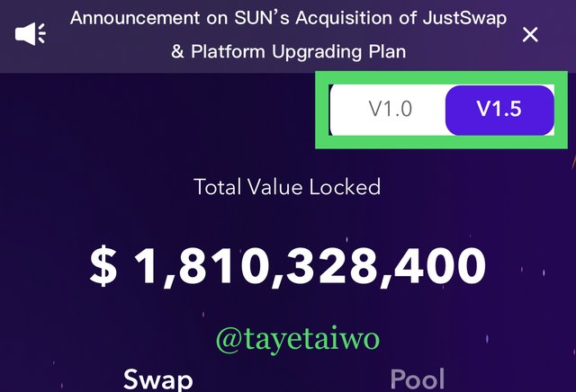
Task: Click the Total Value Locked label
Action: 287,187
